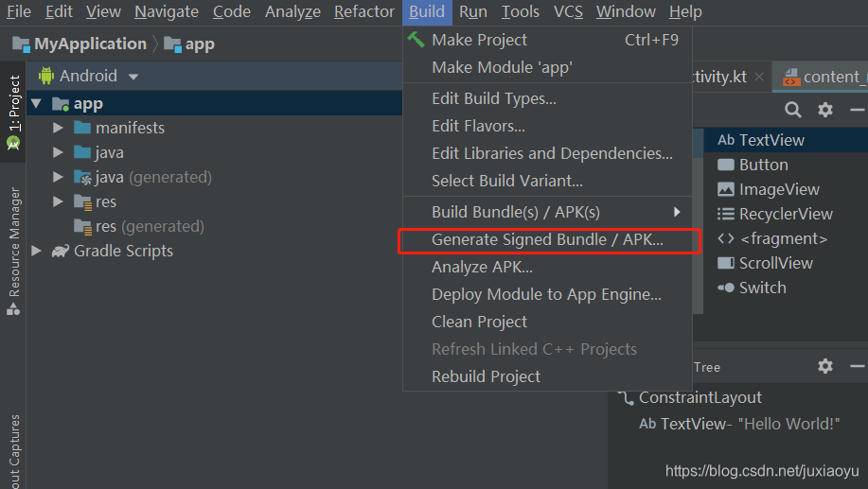This screenshot has height=489, width=868.
Task: Collapse the app module tree node
Action: 37,103
